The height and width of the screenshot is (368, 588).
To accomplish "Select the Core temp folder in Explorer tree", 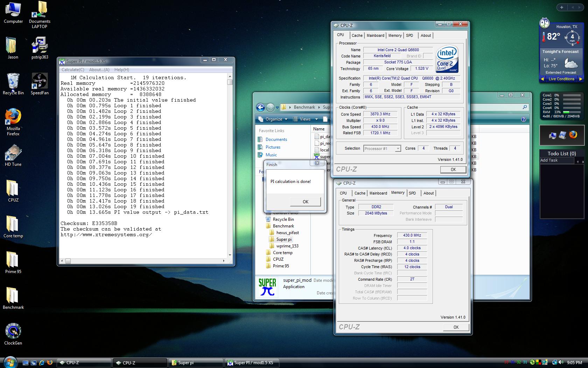I will [x=282, y=253].
